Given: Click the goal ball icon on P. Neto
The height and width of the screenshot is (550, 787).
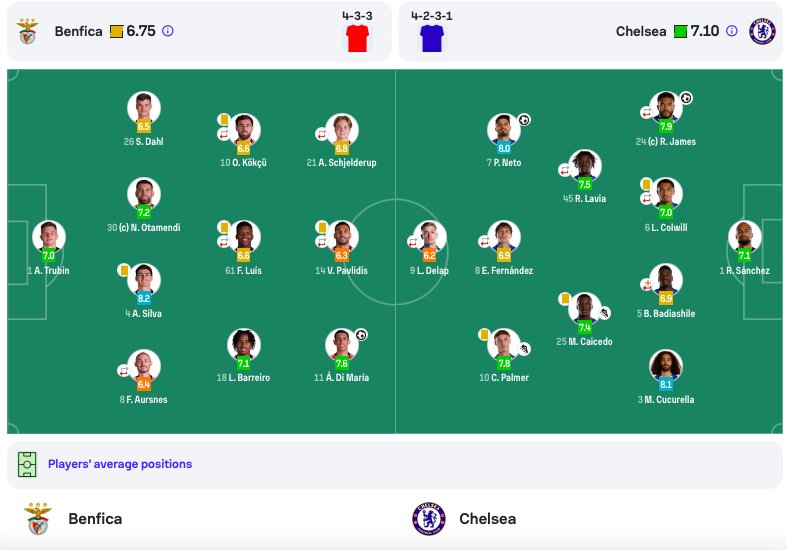Looking at the screenshot, I should click(x=524, y=119).
